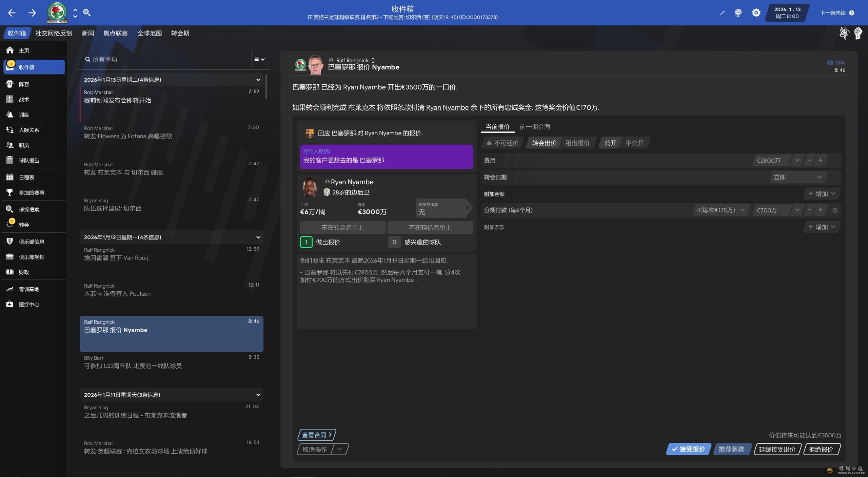This screenshot has height=478, width=868.
Task: Decrease the 费用 fee with minus
Action: (810, 160)
